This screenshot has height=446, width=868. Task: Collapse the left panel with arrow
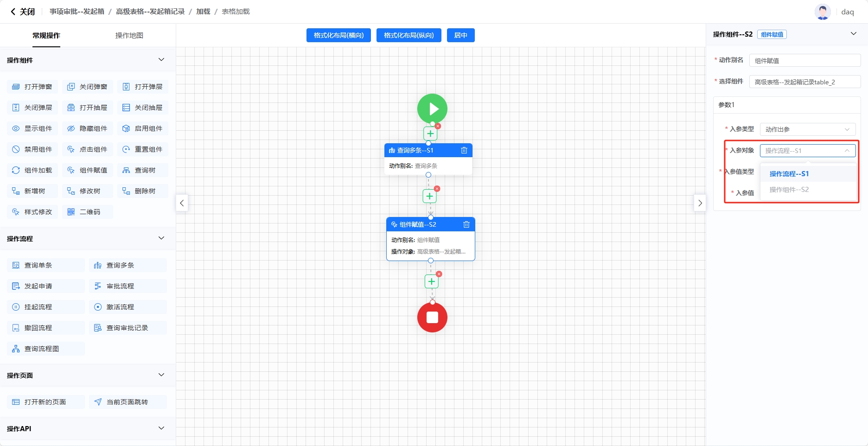click(182, 203)
